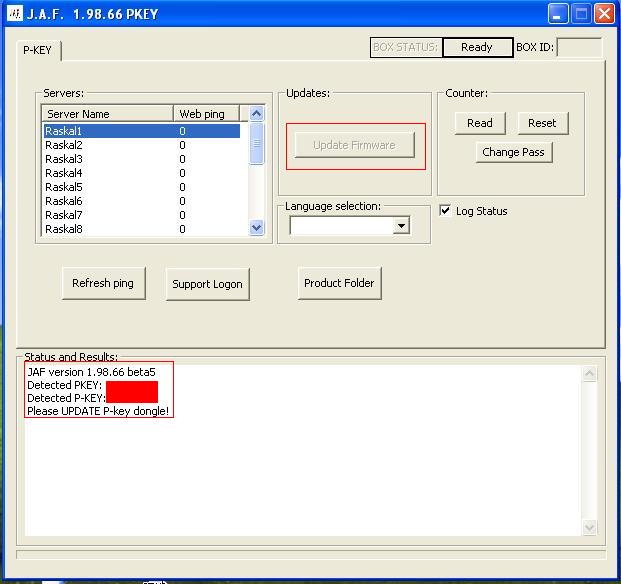Click the Update Firmware button
The image size is (621, 584).
[x=355, y=145]
